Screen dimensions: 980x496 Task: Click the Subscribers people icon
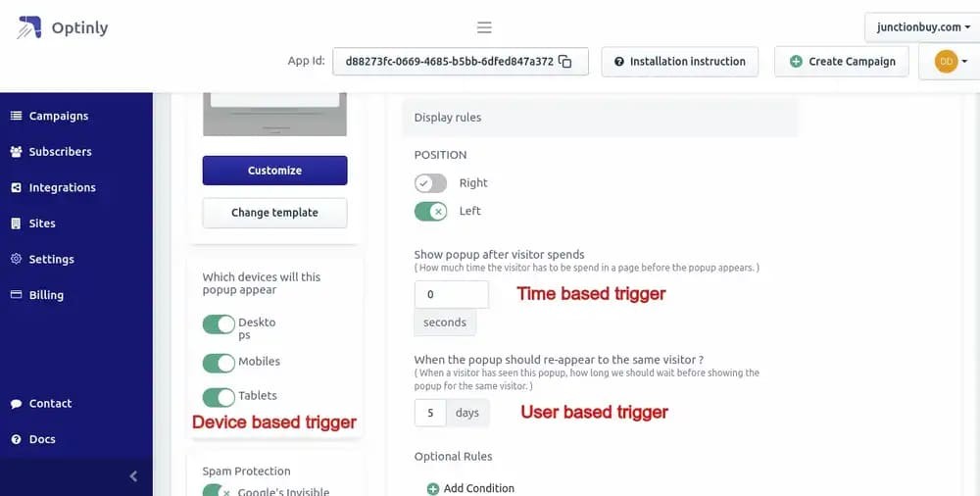[x=17, y=151]
